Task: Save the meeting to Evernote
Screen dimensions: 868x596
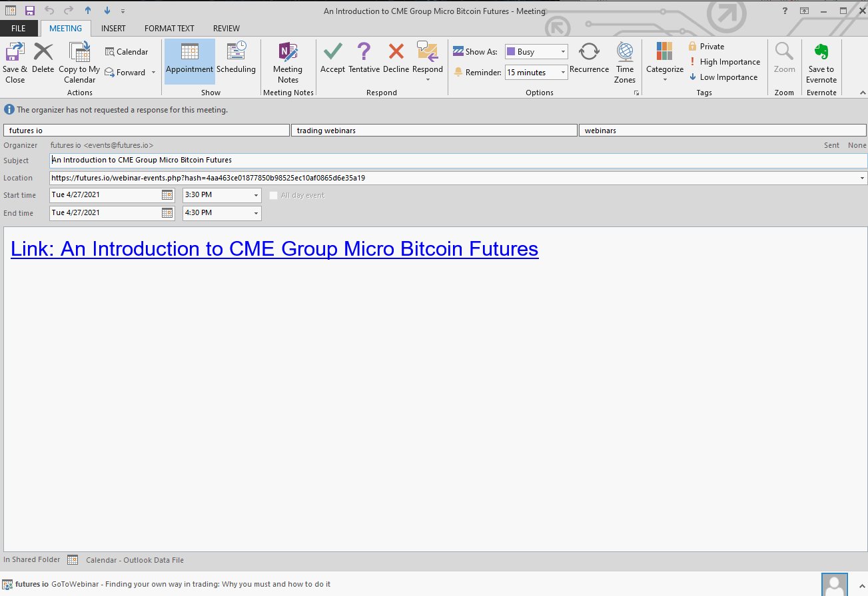Action: click(x=821, y=63)
